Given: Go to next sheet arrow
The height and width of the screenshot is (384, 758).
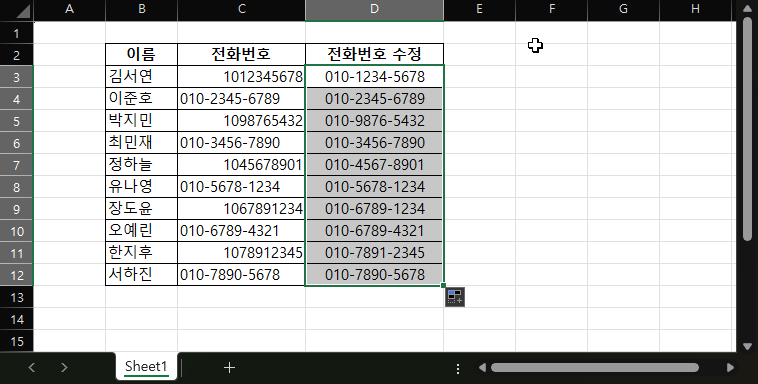Looking at the screenshot, I should click(64, 368).
